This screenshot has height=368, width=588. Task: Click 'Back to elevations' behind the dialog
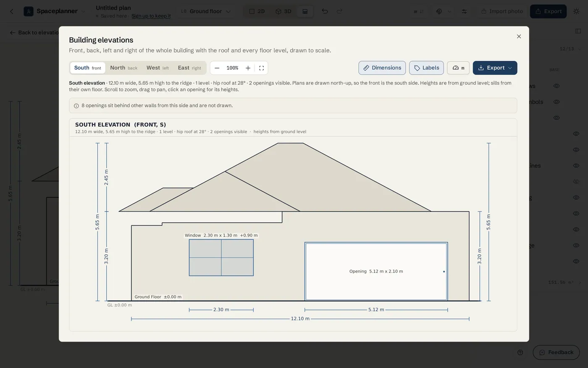click(35, 32)
